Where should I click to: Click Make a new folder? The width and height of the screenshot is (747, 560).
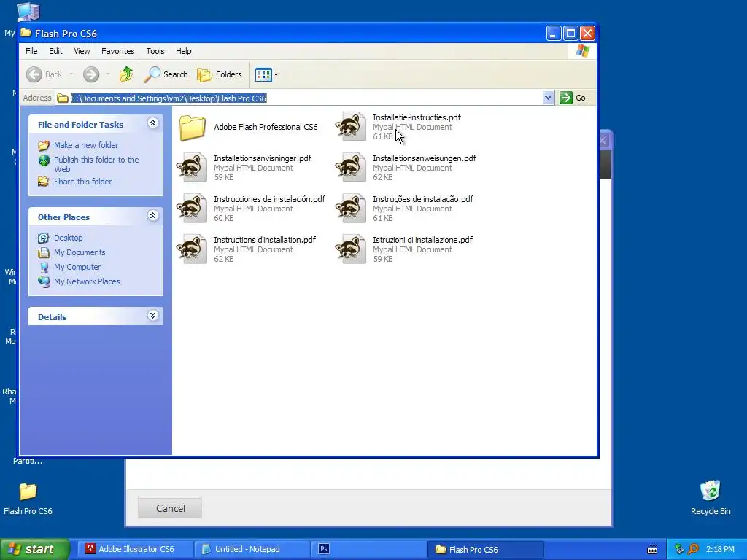[x=86, y=145]
